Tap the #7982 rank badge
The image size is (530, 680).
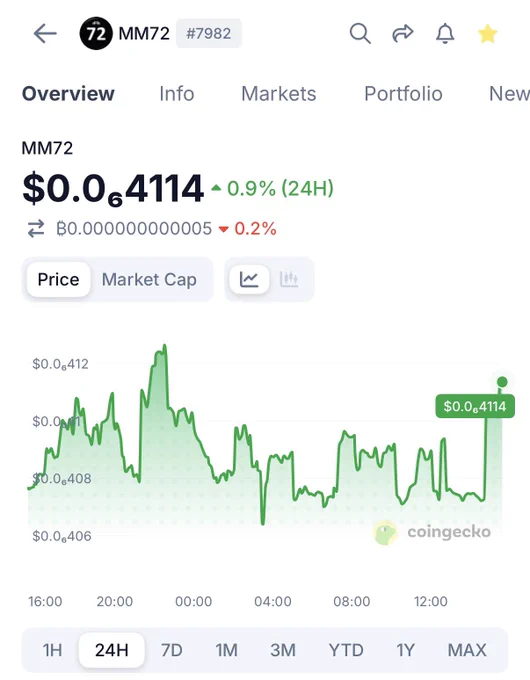209,33
